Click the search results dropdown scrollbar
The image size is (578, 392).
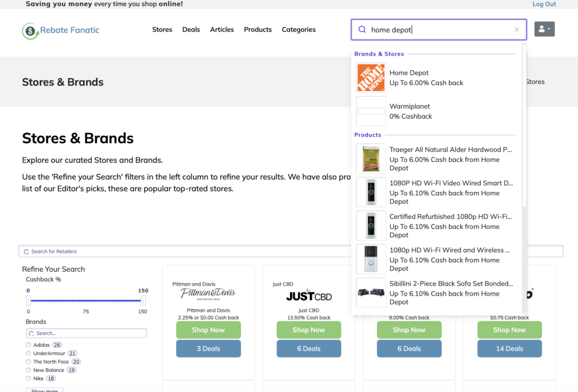tap(524, 125)
